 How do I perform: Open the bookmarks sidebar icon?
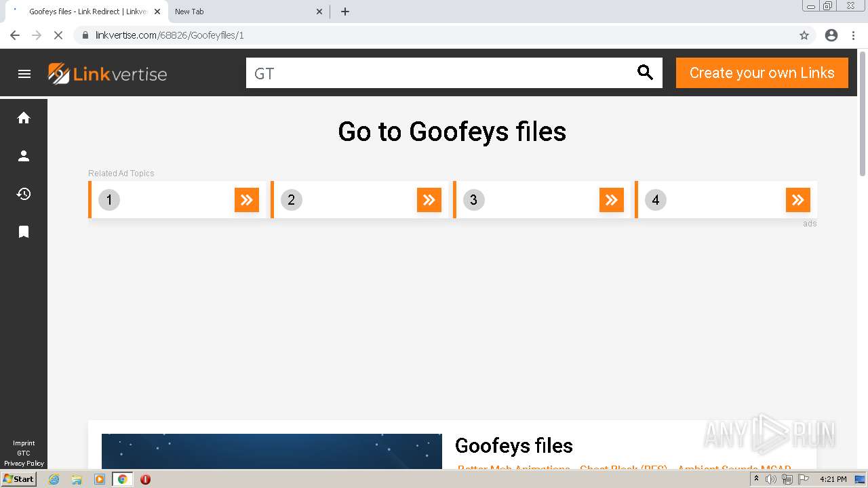24,232
